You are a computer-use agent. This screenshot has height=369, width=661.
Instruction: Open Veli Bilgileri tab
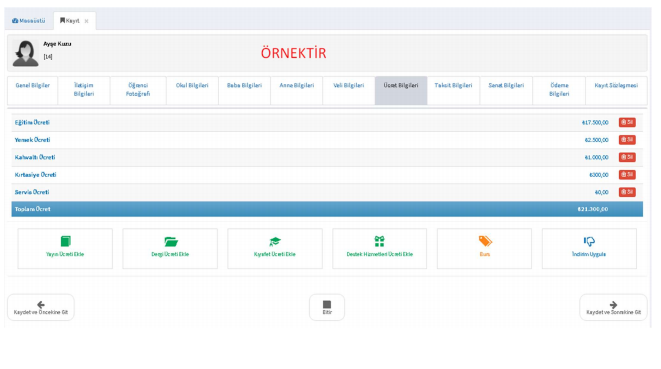[x=349, y=90]
